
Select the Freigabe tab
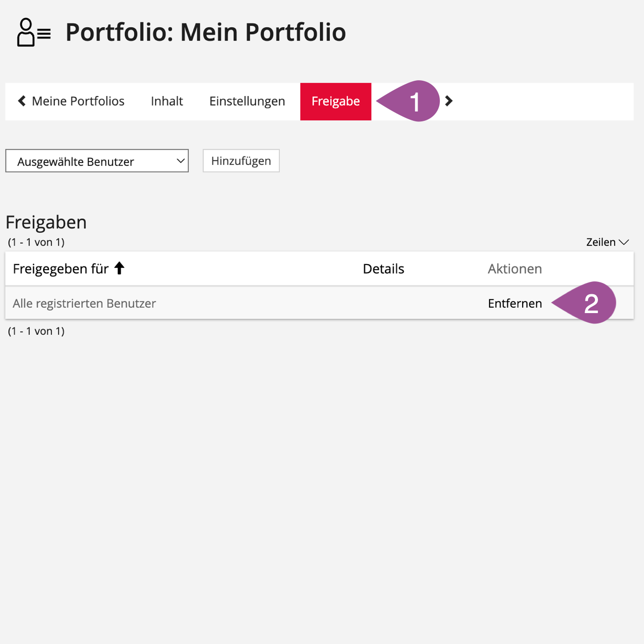click(335, 101)
